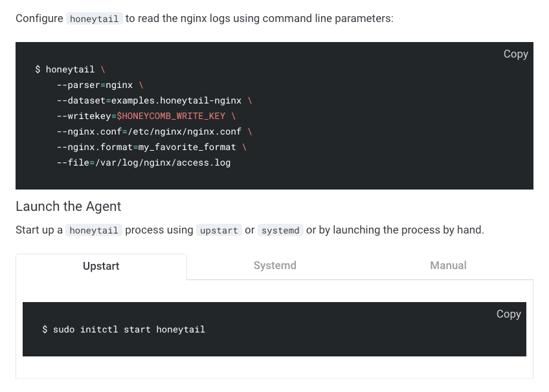
Task: Click the $HONEYCOMB_WRITE_KEY variable
Action: tap(171, 116)
